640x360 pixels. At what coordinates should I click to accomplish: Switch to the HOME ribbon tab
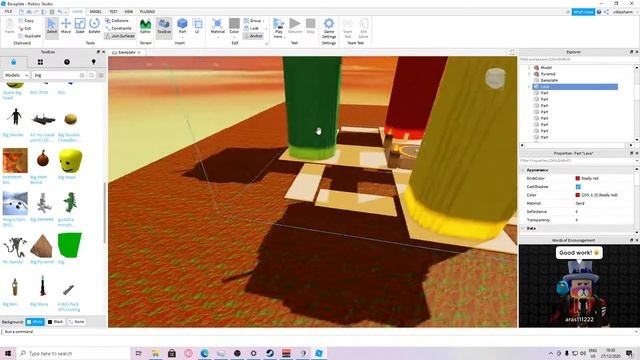point(77,11)
